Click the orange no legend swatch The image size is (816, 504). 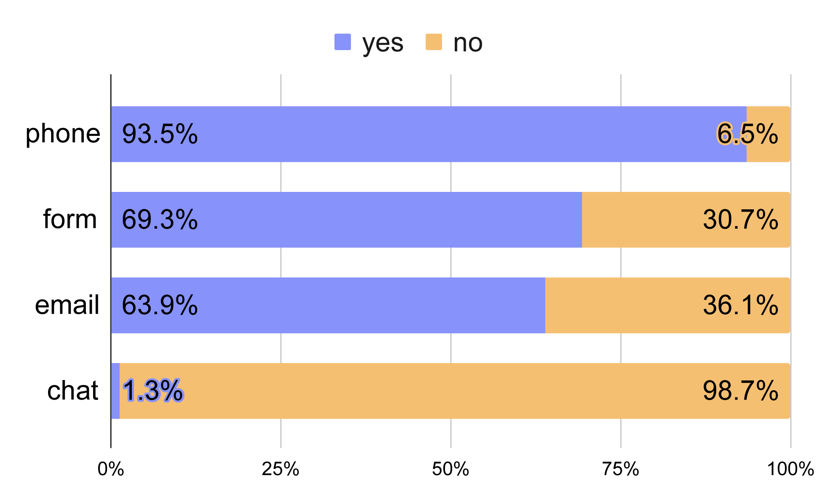tap(433, 42)
